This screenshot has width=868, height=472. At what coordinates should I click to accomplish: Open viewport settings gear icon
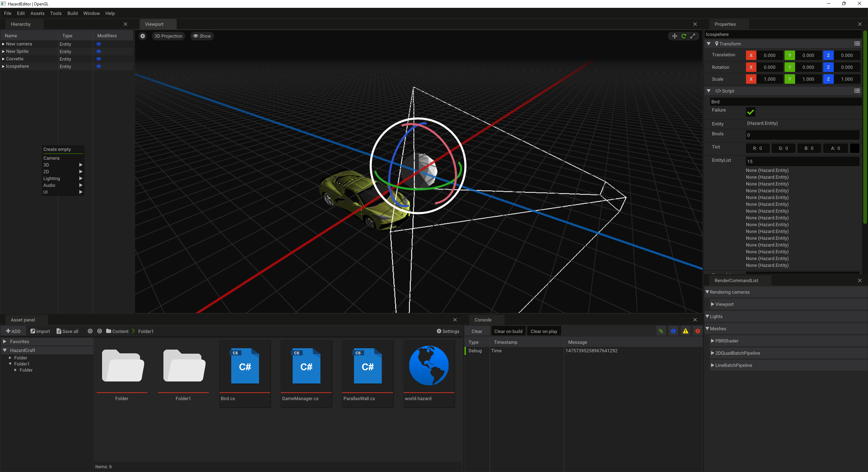143,36
